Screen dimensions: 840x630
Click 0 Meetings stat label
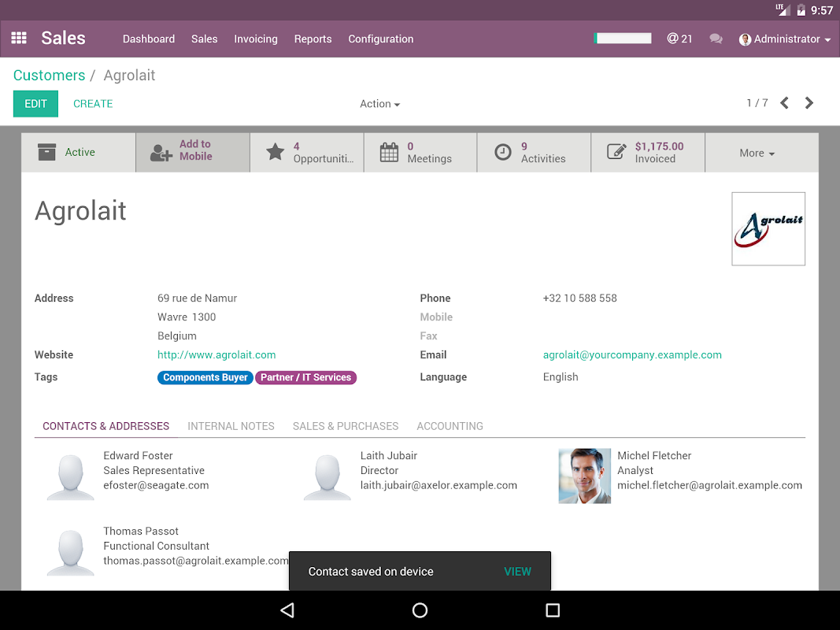pyautogui.click(x=429, y=153)
